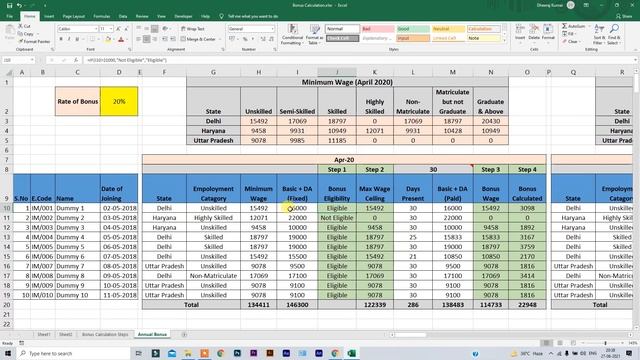Apply the Note cell style

(483, 38)
